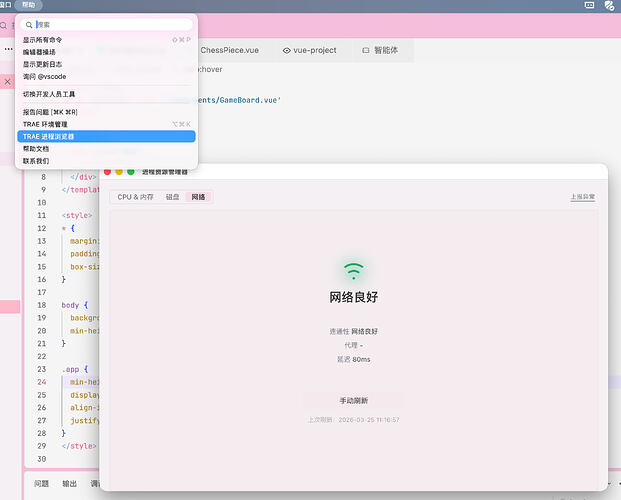
Task: Toggle 切换开发人员工具 menu entry
Action: [106, 94]
